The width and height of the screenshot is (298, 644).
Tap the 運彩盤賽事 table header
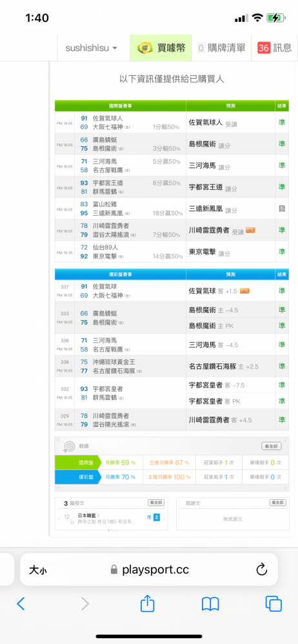pyautogui.click(x=120, y=274)
